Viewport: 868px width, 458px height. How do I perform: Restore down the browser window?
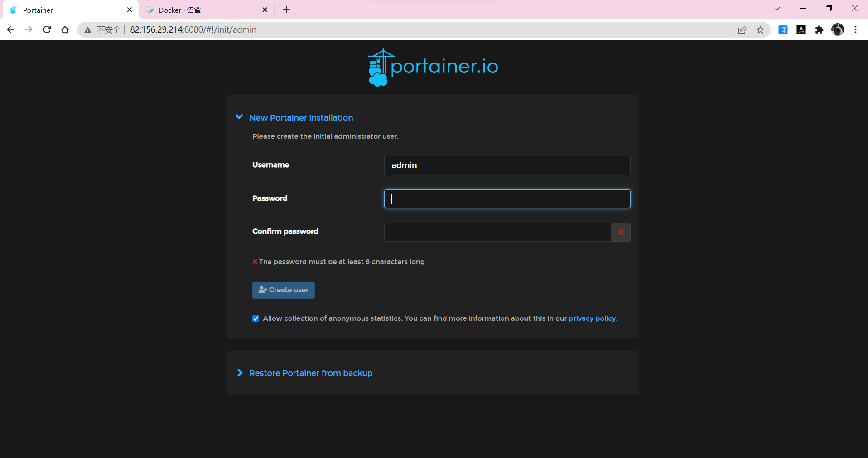point(829,9)
